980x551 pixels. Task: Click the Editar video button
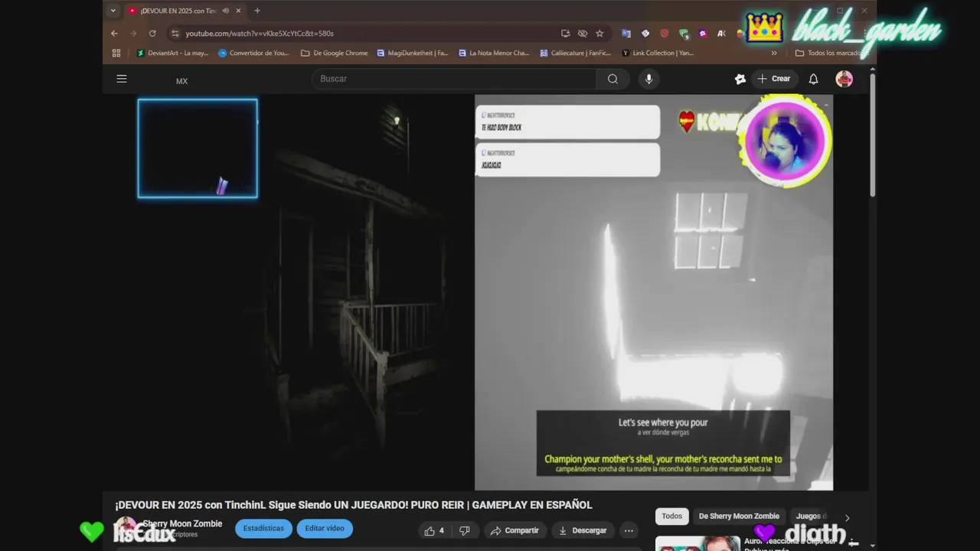[325, 529]
